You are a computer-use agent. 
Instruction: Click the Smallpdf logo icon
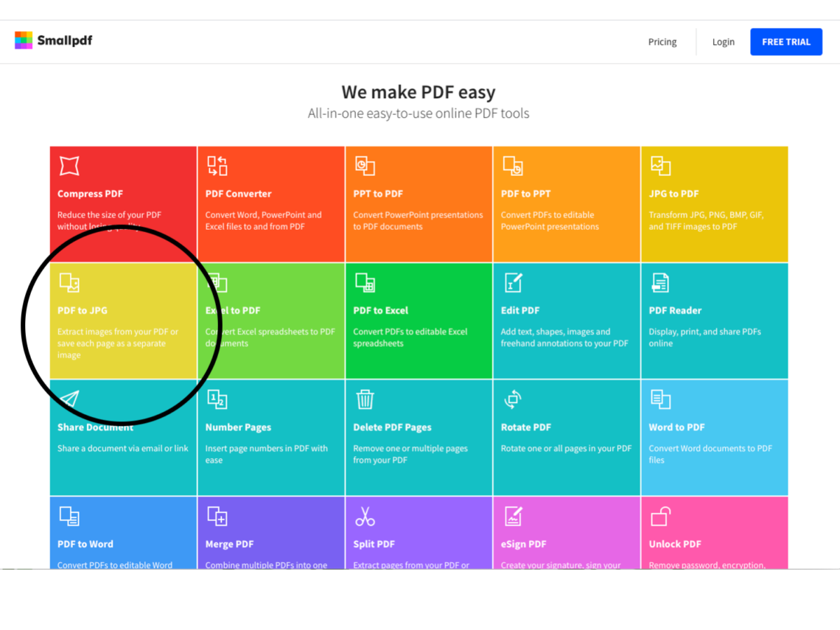[24, 41]
